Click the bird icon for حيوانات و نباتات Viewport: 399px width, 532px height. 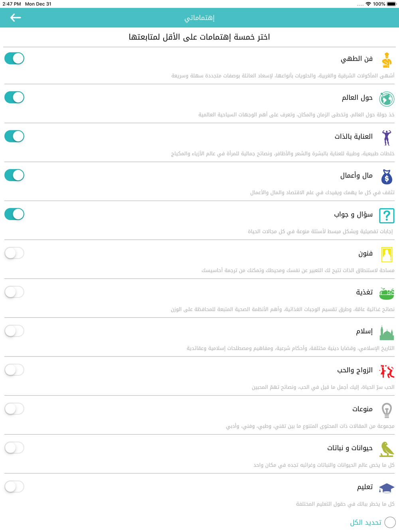pyautogui.click(x=386, y=449)
